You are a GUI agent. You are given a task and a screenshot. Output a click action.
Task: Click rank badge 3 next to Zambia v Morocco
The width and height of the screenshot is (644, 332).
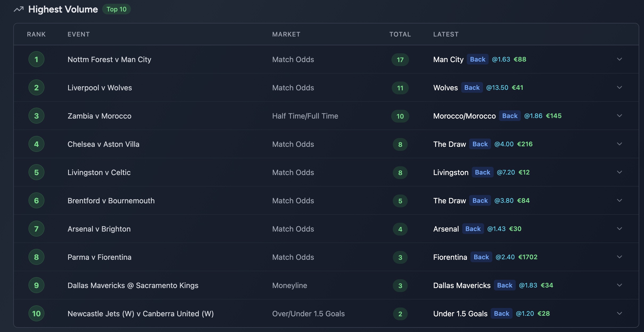[36, 116]
